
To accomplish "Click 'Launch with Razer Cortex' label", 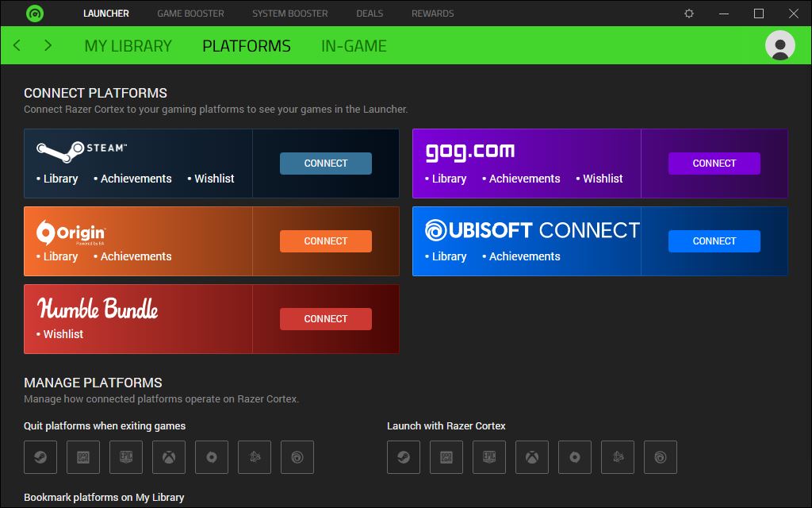I will click(x=446, y=426).
